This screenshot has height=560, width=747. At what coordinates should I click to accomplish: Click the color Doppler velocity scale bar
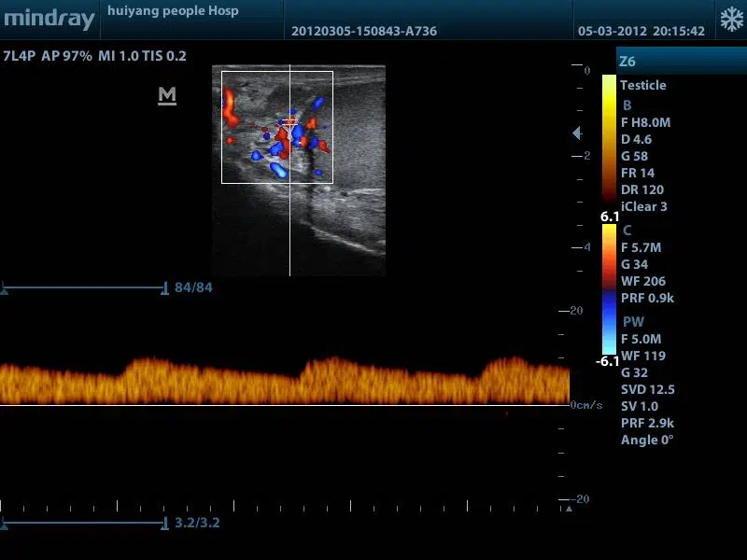[609, 289]
